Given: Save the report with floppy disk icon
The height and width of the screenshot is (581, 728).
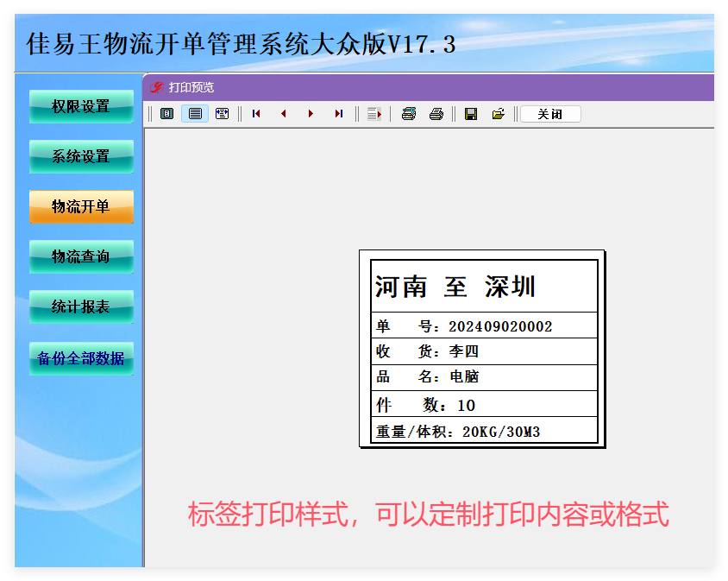Looking at the screenshot, I should click(471, 114).
